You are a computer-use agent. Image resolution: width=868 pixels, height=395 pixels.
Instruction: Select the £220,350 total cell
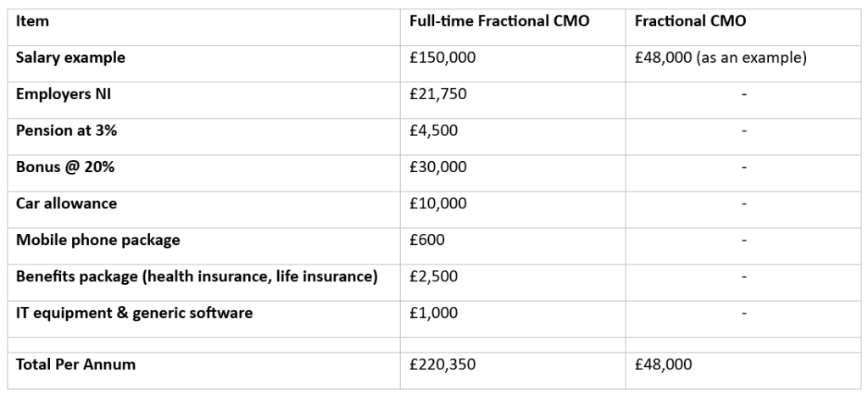tap(442, 364)
